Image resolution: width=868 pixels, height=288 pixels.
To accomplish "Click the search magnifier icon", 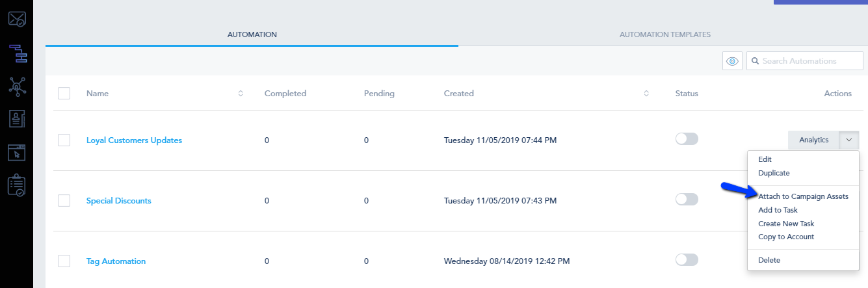I will [755, 61].
